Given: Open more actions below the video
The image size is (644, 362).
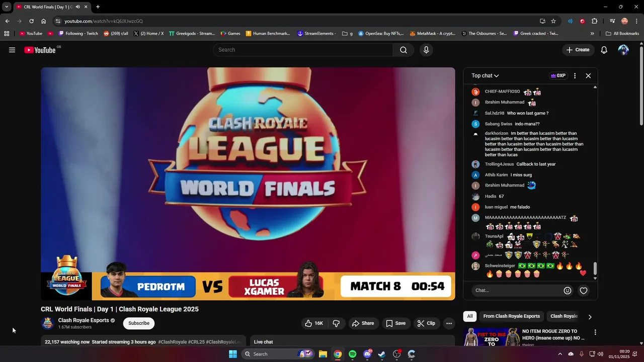Looking at the screenshot, I should pyautogui.click(x=449, y=323).
